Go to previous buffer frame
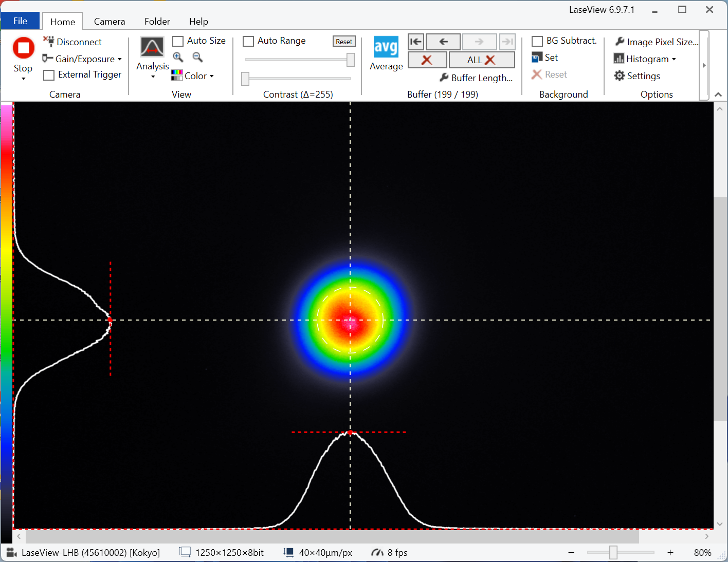728x562 pixels. click(x=443, y=42)
